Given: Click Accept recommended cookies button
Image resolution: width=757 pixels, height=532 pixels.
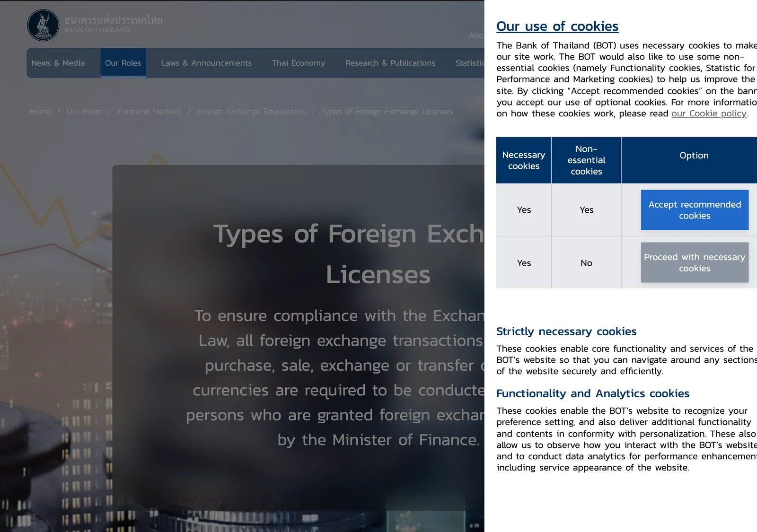Looking at the screenshot, I should (x=695, y=210).
